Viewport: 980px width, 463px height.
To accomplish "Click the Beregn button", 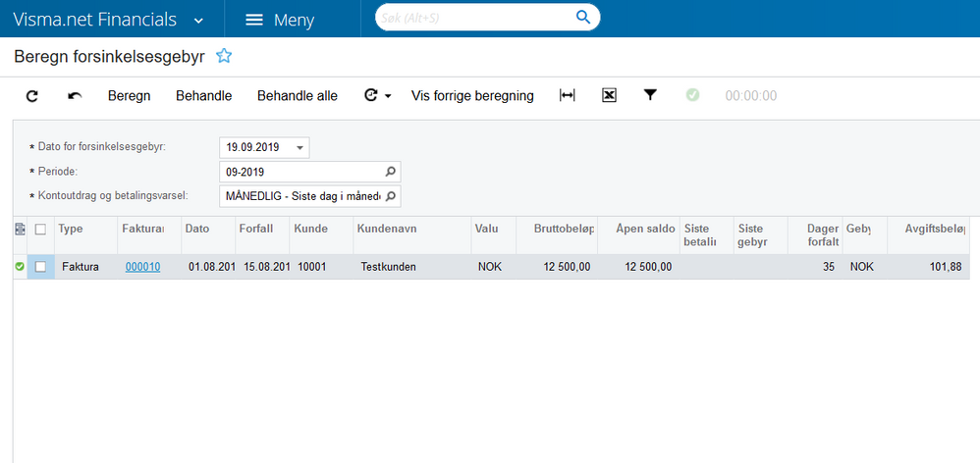I will (x=129, y=96).
